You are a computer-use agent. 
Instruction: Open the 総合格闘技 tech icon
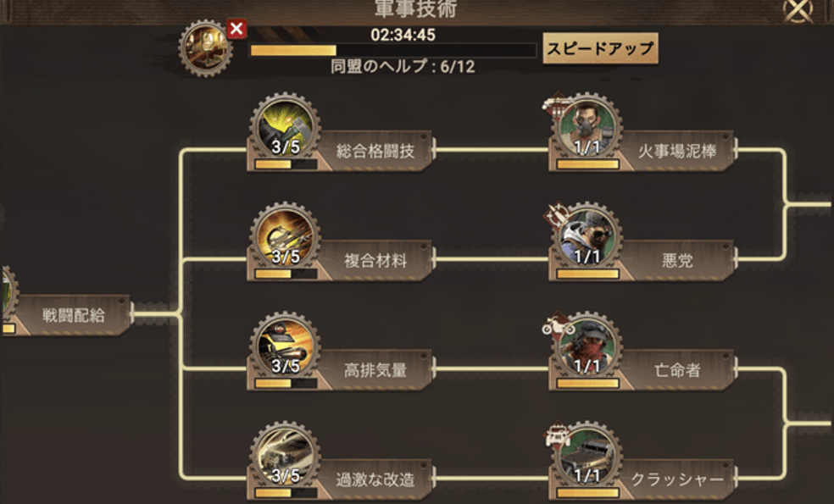(x=285, y=128)
